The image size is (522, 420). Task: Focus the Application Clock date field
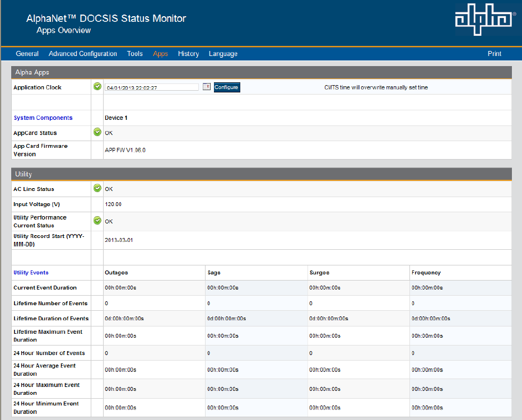point(152,87)
